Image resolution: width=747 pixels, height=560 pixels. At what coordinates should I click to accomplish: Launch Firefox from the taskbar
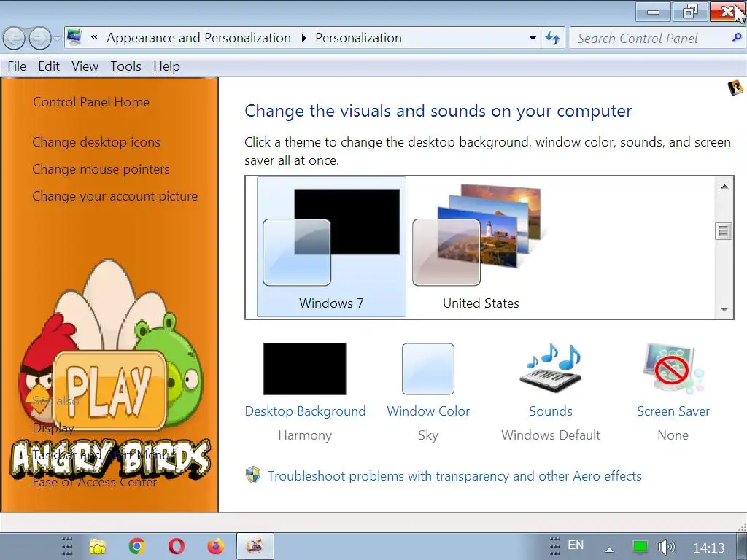(x=216, y=546)
